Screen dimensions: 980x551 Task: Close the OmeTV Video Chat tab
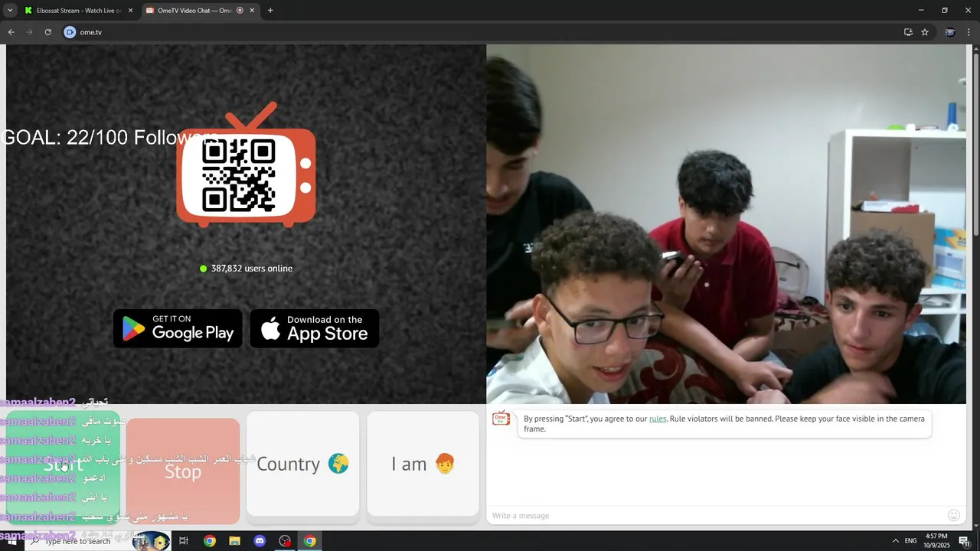click(x=253, y=11)
